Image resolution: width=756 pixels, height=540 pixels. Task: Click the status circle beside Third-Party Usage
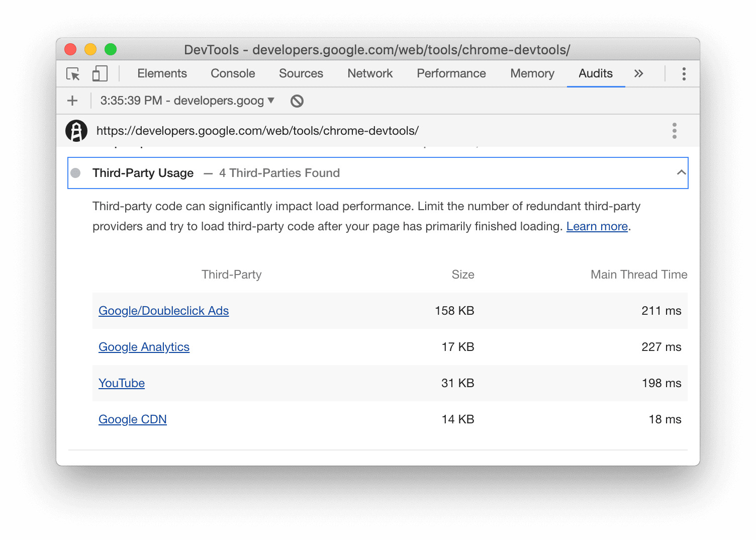coord(76,172)
